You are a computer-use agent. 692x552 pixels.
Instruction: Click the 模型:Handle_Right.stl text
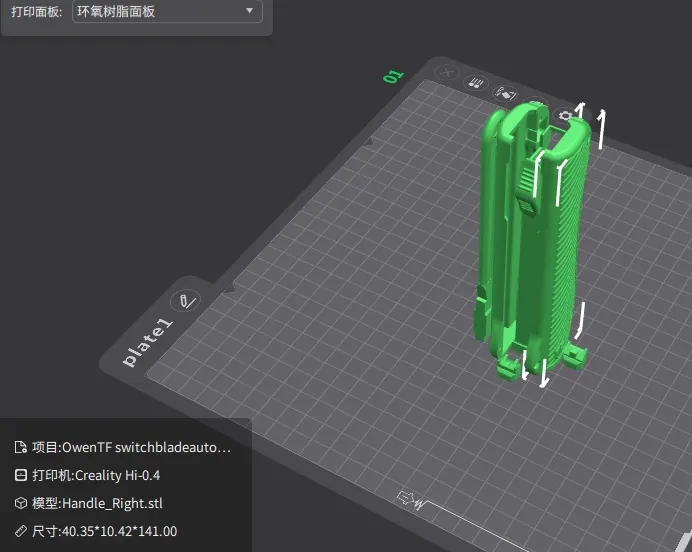pyautogui.click(x=97, y=503)
